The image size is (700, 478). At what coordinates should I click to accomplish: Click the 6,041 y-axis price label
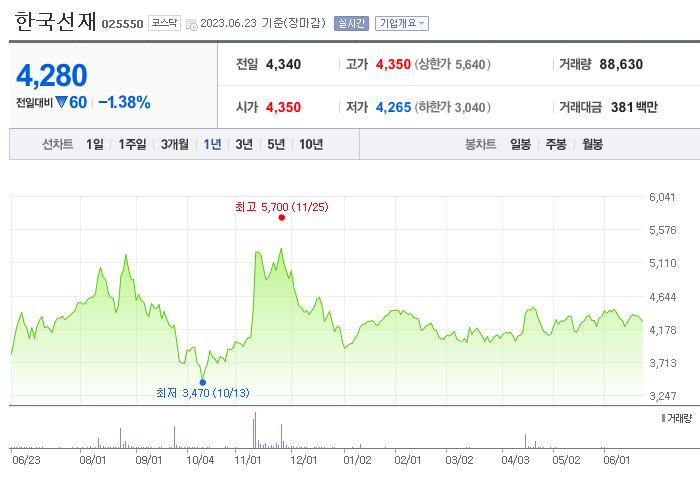pyautogui.click(x=662, y=197)
